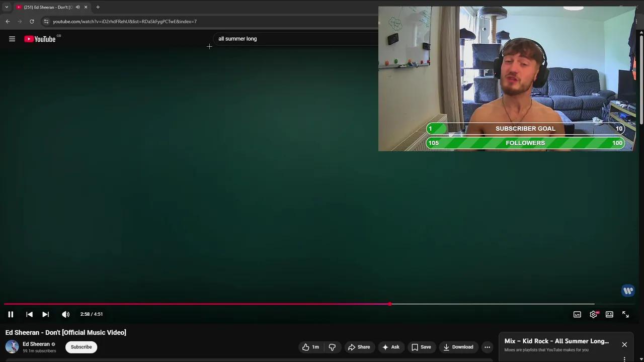
Task: Skip to next video in playlist
Action: pos(45,314)
